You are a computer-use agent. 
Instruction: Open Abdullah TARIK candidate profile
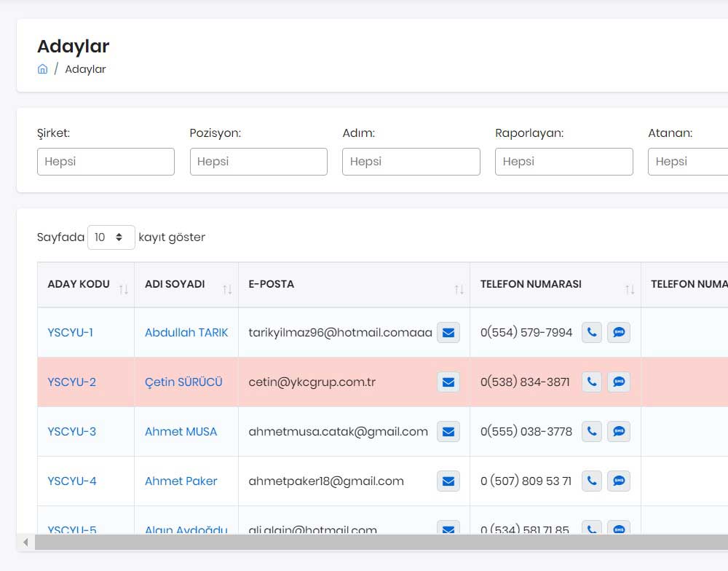(x=186, y=333)
